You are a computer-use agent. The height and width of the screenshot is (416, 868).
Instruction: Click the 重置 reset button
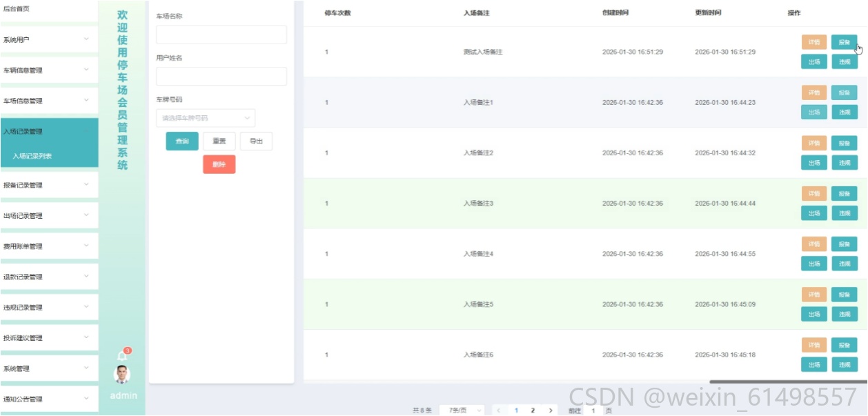coord(219,141)
